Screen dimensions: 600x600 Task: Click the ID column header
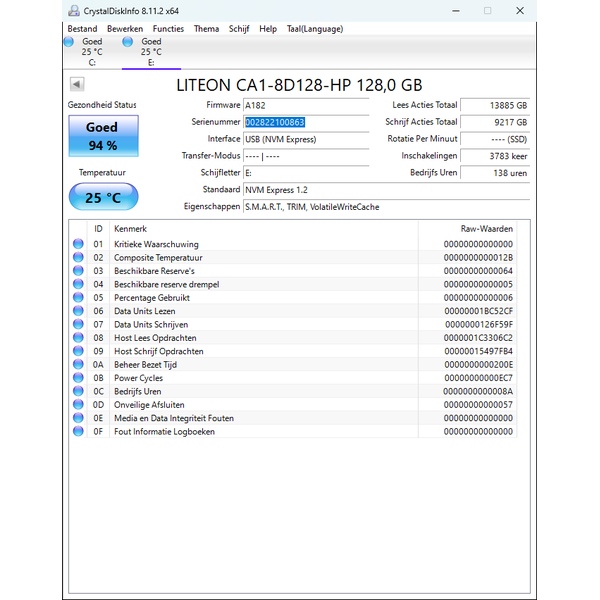click(x=98, y=229)
